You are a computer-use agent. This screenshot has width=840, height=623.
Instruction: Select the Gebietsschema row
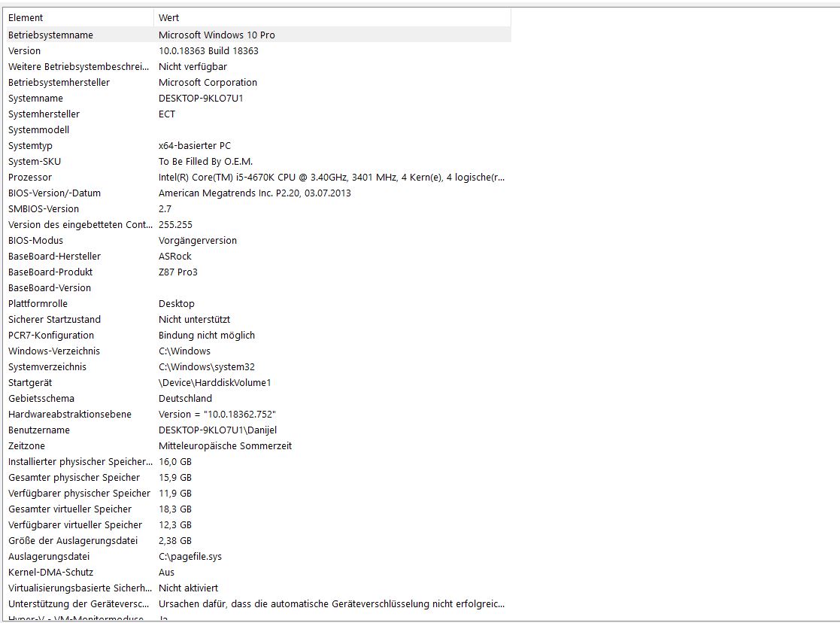coord(258,399)
